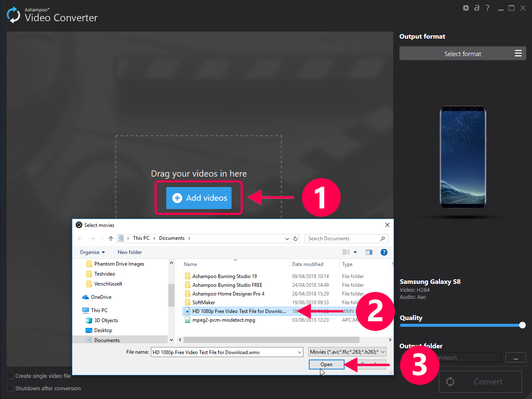Go up one folder level

click(111, 239)
